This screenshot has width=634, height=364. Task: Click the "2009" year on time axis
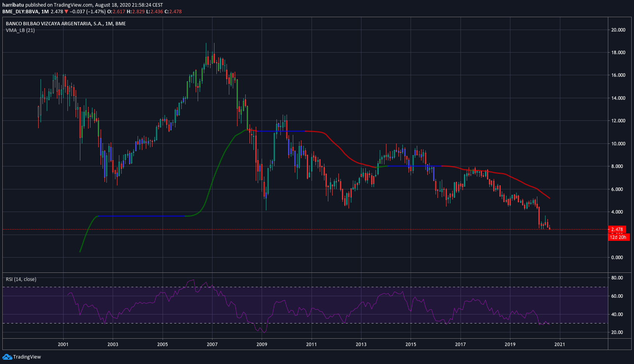coord(262,345)
